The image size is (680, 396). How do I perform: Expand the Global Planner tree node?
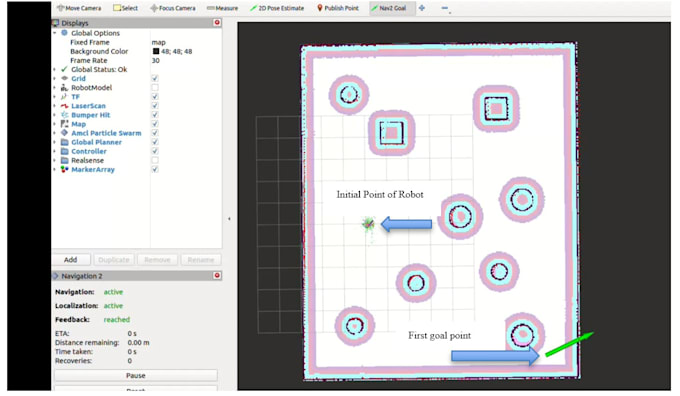coord(55,142)
